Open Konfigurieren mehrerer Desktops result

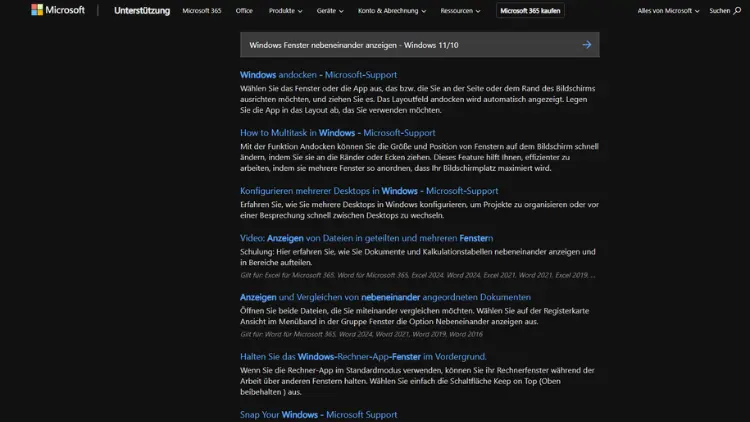368,191
